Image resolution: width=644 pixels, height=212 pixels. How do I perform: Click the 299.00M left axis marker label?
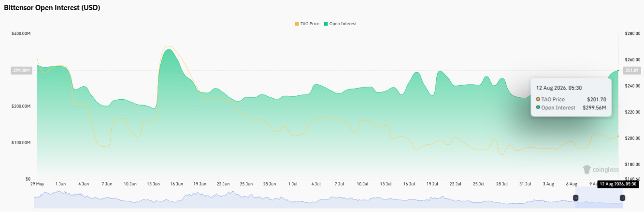[23, 70]
